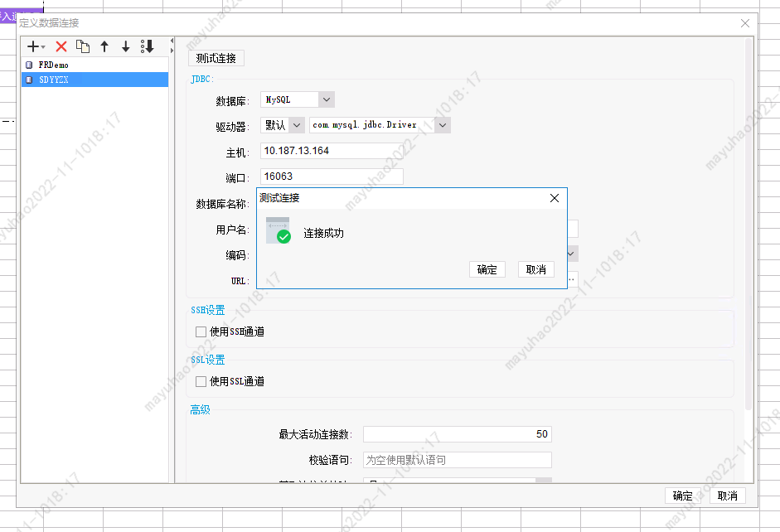Open the 默认 driver type dropdown
780x532 pixels.
pyautogui.click(x=297, y=125)
